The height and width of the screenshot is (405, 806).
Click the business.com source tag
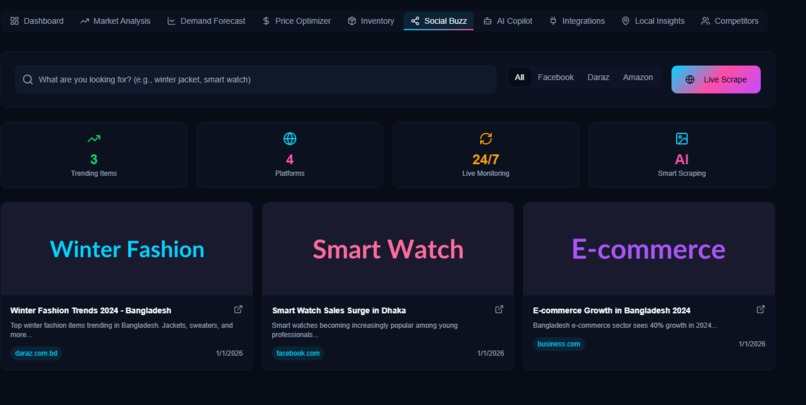(559, 344)
